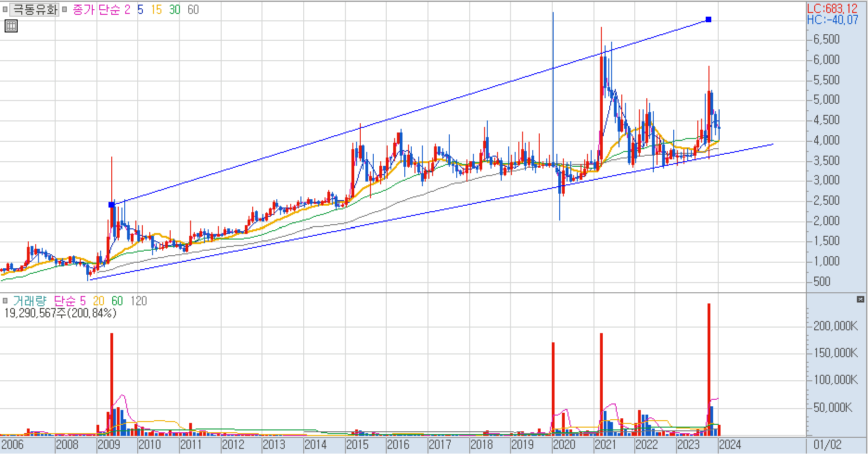
Task: Select the upper trendline's 2009 start handle
Action: [x=111, y=204]
